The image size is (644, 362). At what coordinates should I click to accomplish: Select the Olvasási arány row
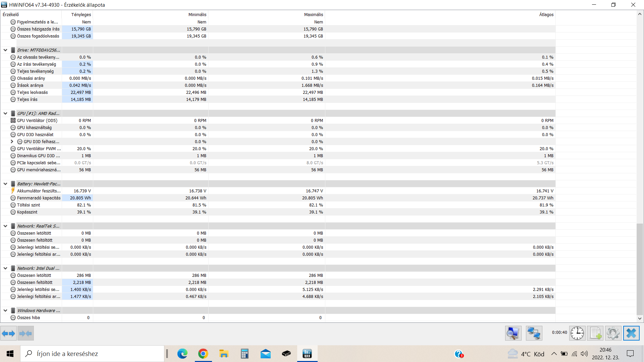278,78
